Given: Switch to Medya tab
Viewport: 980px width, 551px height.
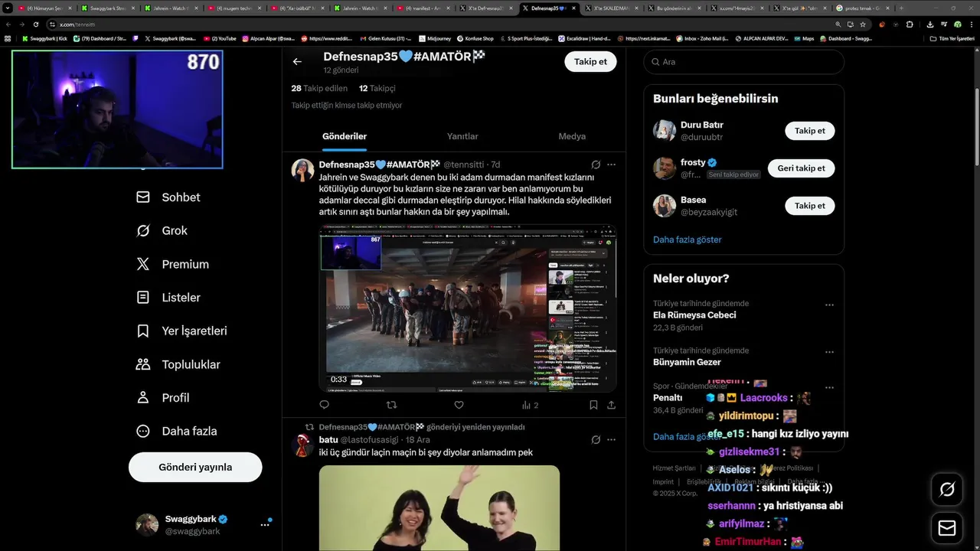Looking at the screenshot, I should coord(572,136).
